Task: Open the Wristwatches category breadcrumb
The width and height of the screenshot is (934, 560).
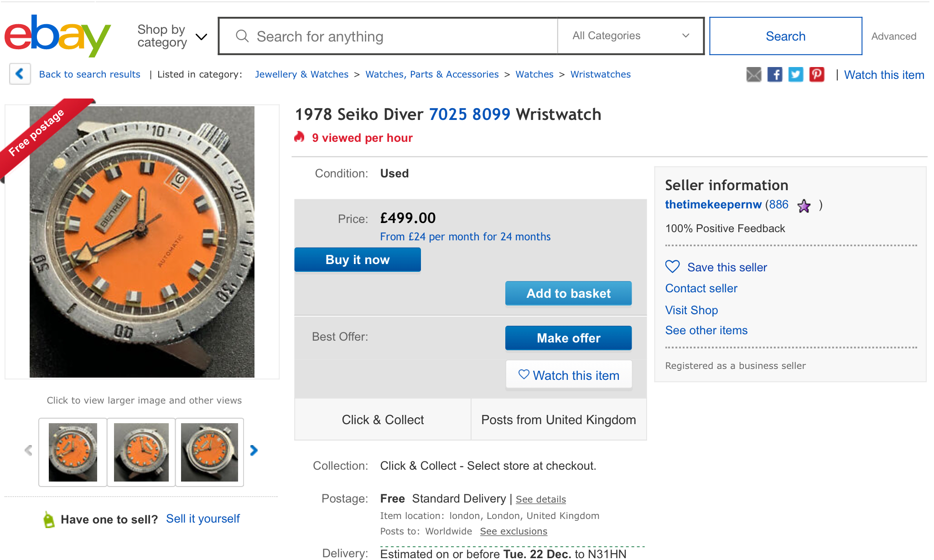Action: pyautogui.click(x=600, y=74)
